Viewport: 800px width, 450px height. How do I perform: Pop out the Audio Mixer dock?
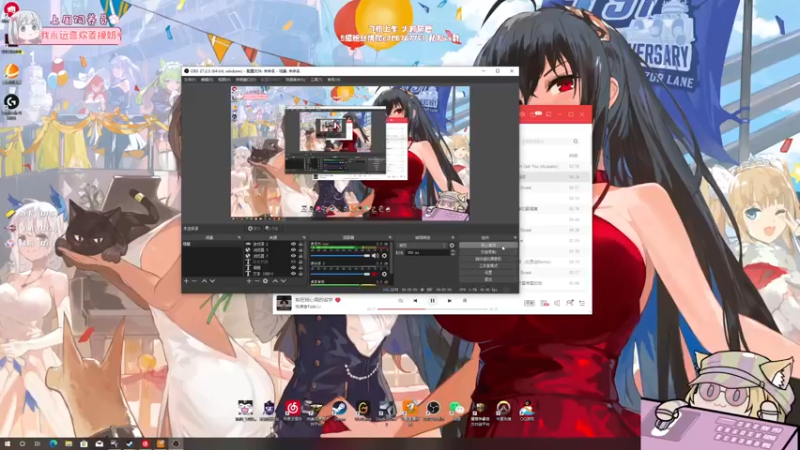coord(390,237)
